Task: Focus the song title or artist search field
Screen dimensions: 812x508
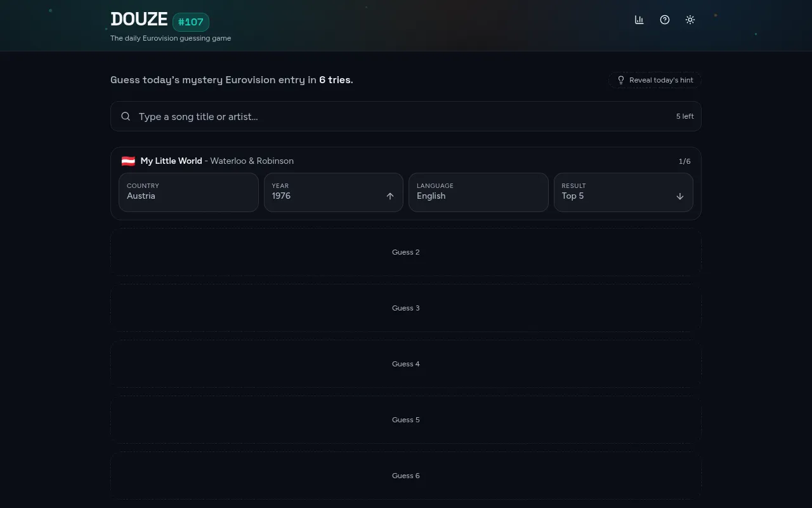Action: 406,116
